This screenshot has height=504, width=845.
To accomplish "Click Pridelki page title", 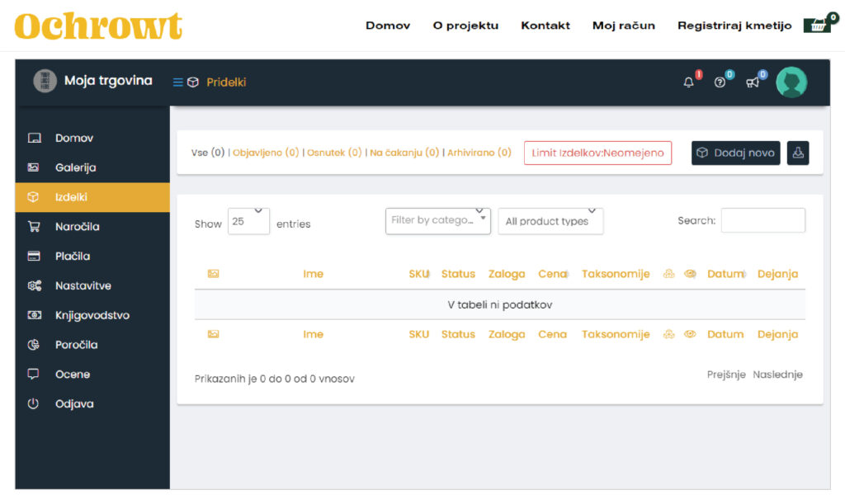I will click(x=226, y=82).
